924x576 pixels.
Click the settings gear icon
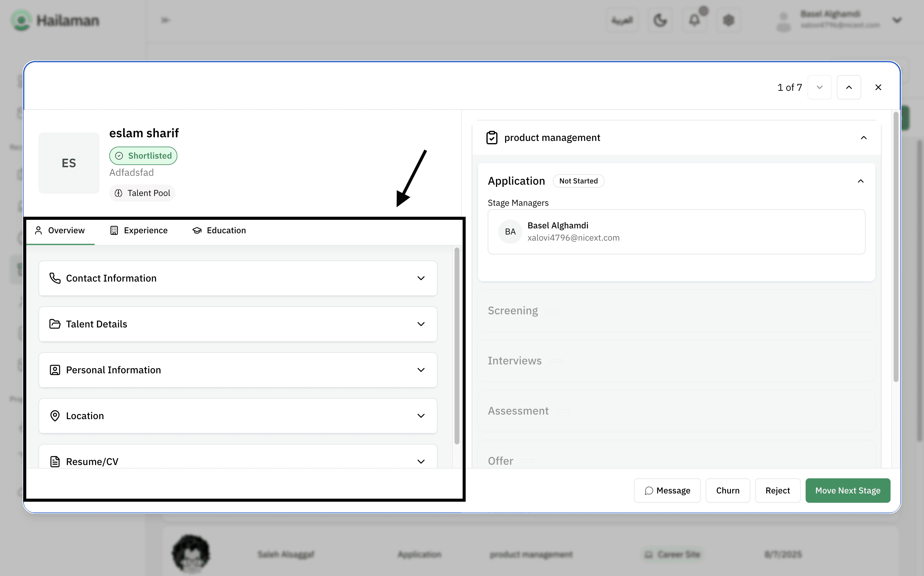point(728,20)
